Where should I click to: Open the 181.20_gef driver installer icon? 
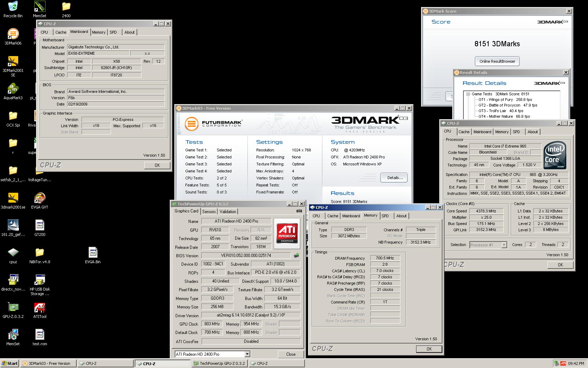click(x=13, y=228)
